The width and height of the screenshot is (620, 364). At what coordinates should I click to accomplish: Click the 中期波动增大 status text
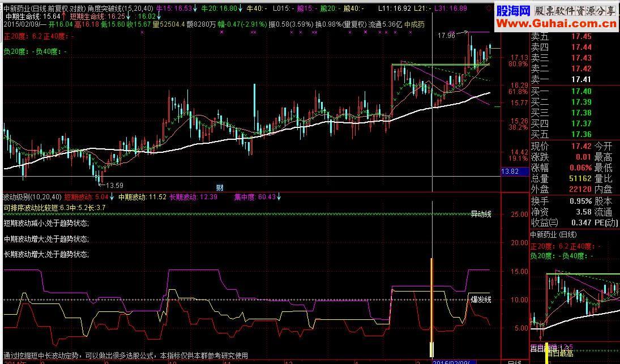coord(46,239)
